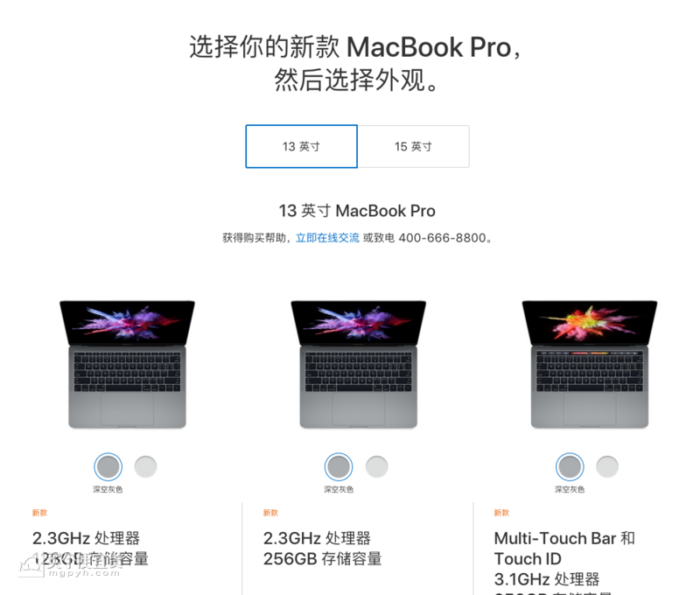Click the 2.3GHz 处理器 128GB model title
This screenshot has height=595, width=700.
point(90,549)
